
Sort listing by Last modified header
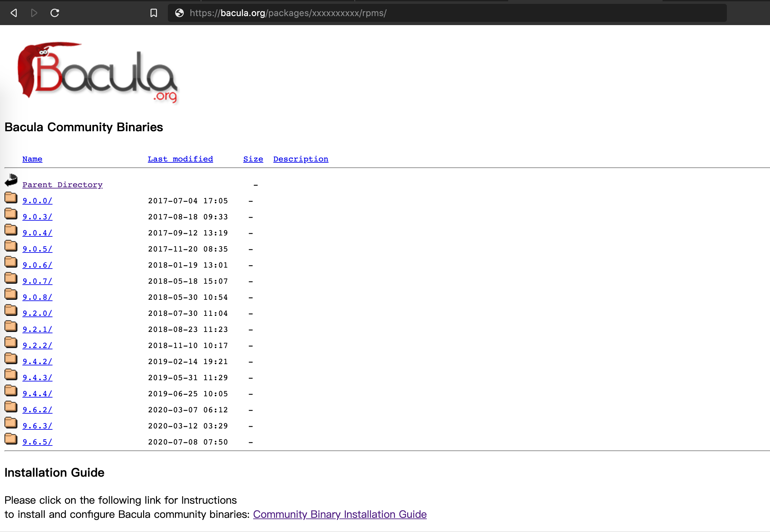coord(180,159)
